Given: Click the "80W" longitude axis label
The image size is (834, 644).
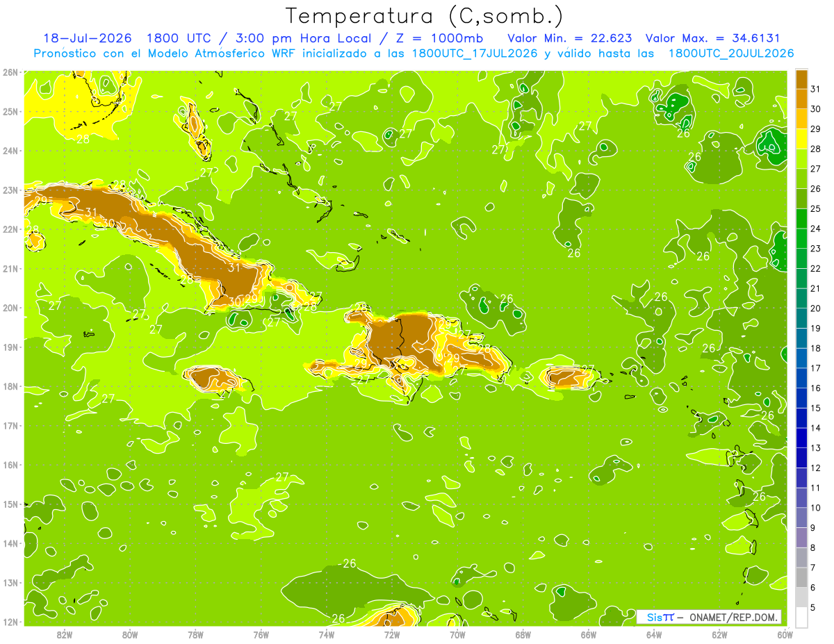Looking at the screenshot, I should [130, 634].
